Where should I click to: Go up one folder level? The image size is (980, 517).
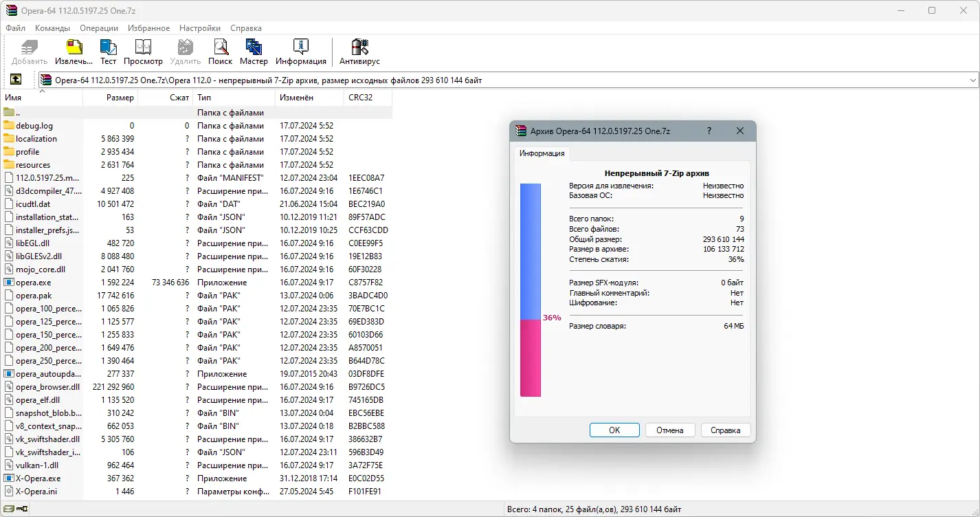(15, 79)
